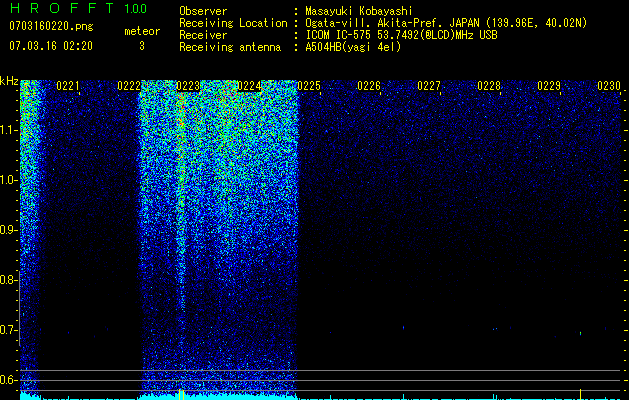Click the date stamp 07.03.16 02:20
Screen dimensions: 629x400
(51, 46)
